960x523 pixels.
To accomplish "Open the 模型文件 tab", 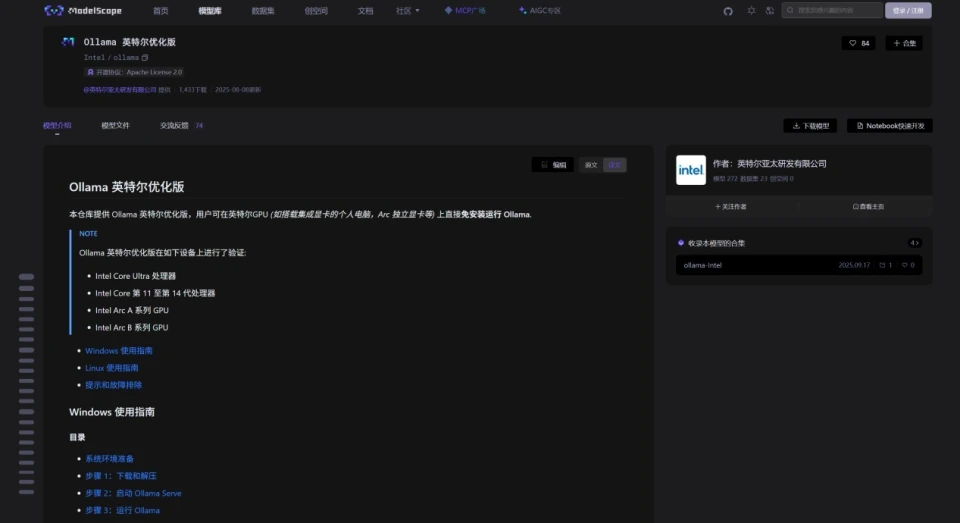I will (115, 126).
